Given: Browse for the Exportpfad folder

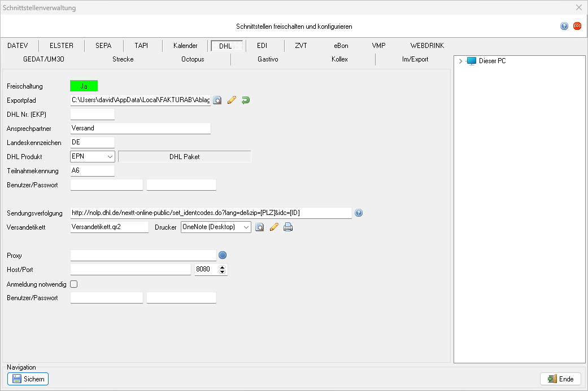Looking at the screenshot, I should [x=217, y=100].
